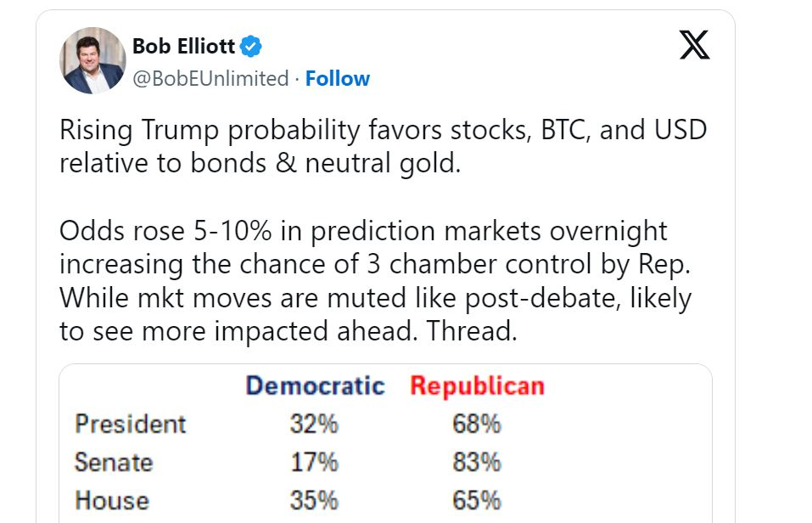The height and width of the screenshot is (523, 812).
Task: Open Bob Elliott's profile avatar
Action: (92, 60)
